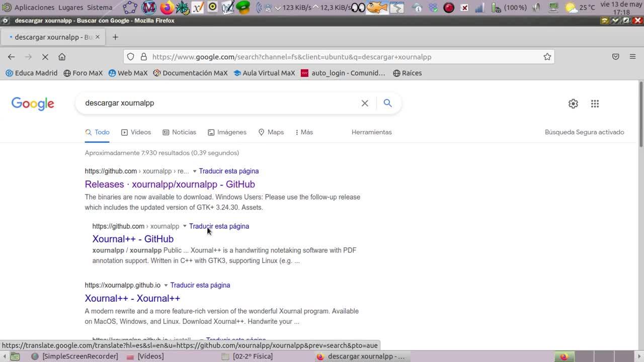Open the Xournal++ - Xournal++ result
This screenshot has width=644, height=362.
[x=132, y=298]
